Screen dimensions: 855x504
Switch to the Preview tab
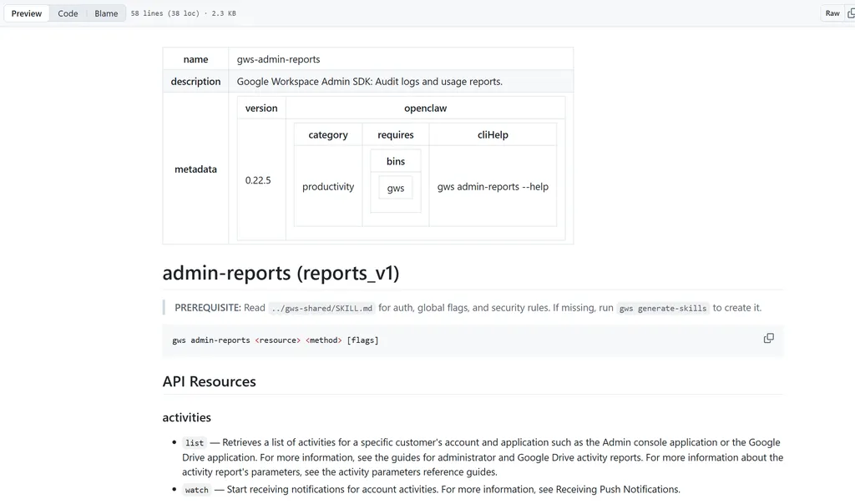[x=26, y=13]
